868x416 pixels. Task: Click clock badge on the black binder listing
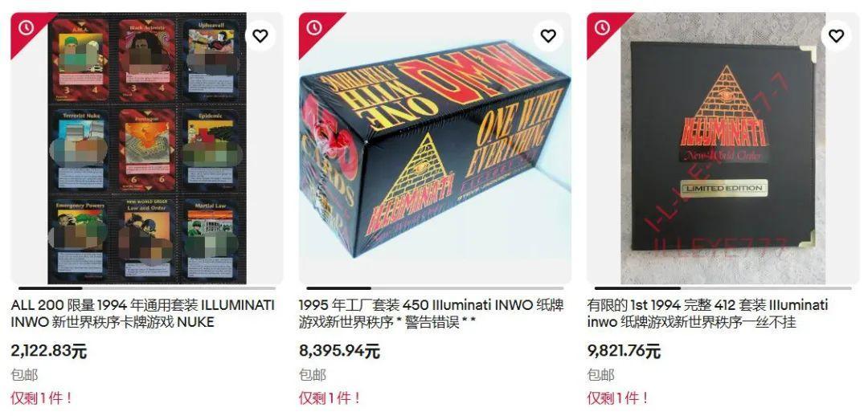point(602,27)
